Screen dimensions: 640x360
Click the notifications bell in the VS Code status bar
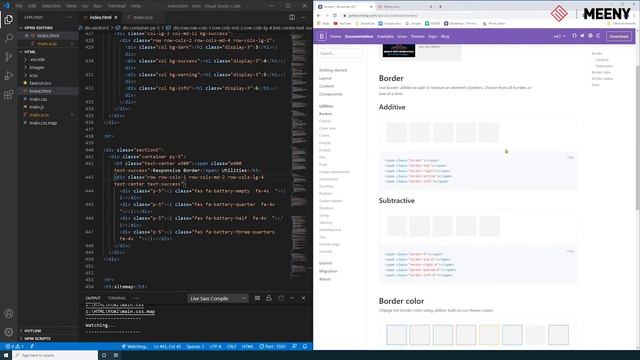tap(305, 347)
